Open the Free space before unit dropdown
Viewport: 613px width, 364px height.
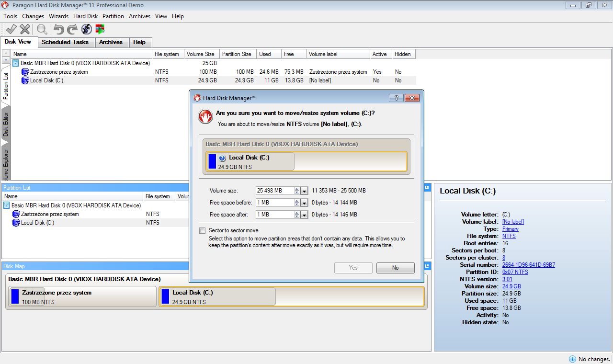[304, 203]
